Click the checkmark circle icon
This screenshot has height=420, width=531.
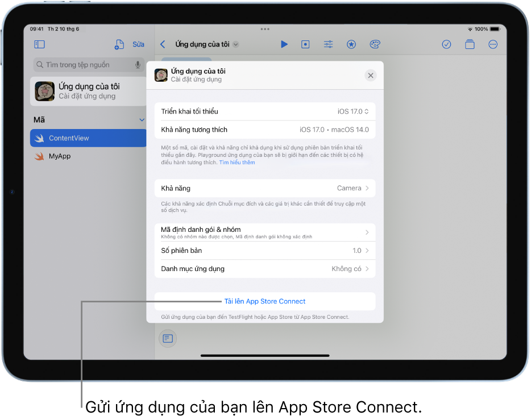coord(446,44)
